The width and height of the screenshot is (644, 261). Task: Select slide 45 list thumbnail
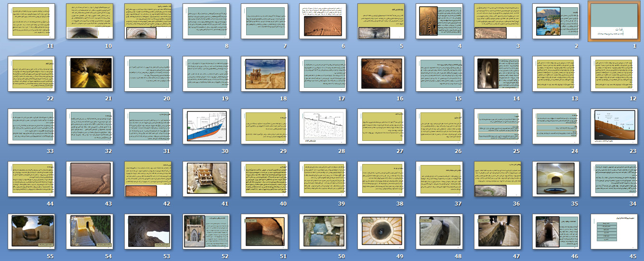[x=614, y=232]
